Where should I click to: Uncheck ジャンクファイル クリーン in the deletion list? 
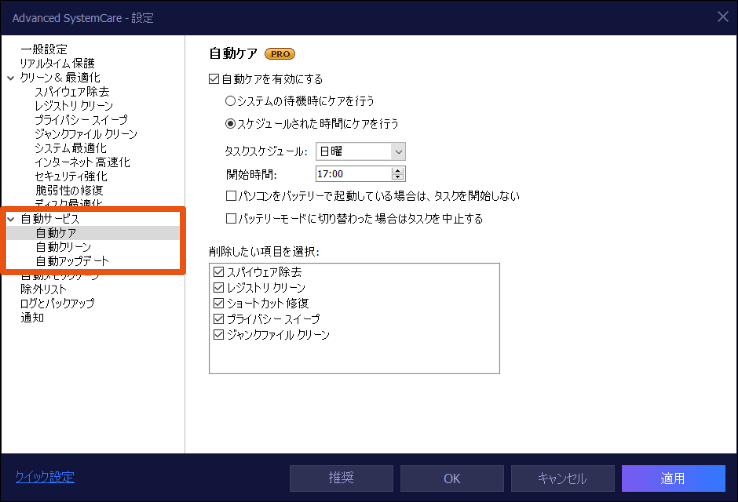tap(218, 335)
